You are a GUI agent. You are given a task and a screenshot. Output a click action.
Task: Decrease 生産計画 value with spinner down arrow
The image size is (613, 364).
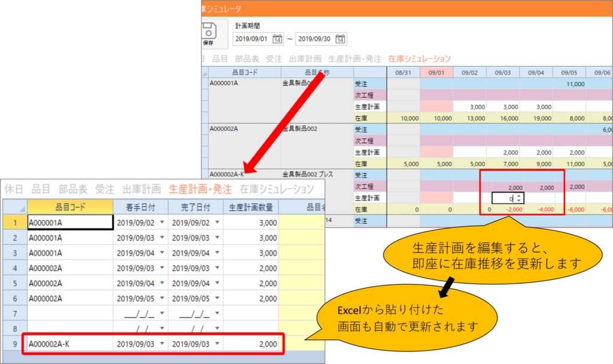tap(518, 201)
